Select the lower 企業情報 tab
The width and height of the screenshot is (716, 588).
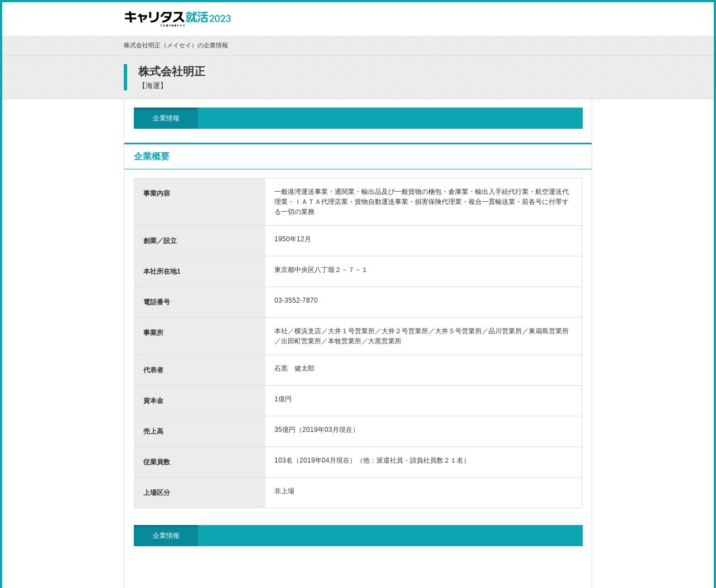[166, 536]
